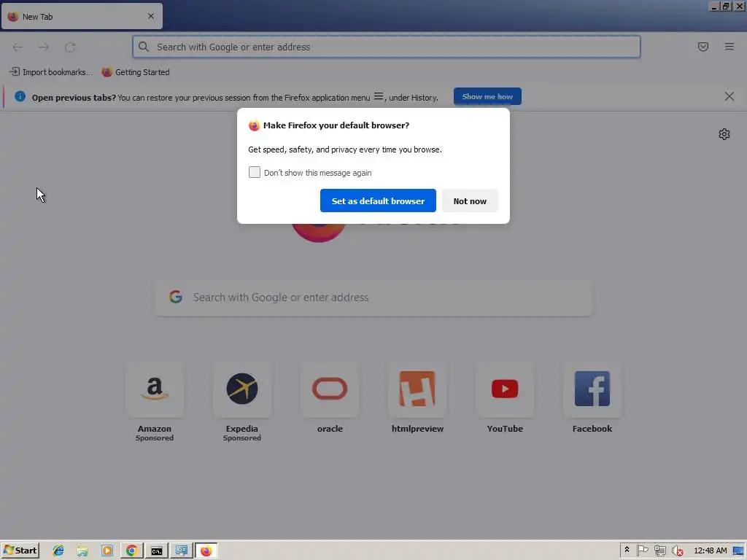Open Windows Media Player taskbar icon
Viewport: 747px width, 560px height.
click(x=107, y=551)
